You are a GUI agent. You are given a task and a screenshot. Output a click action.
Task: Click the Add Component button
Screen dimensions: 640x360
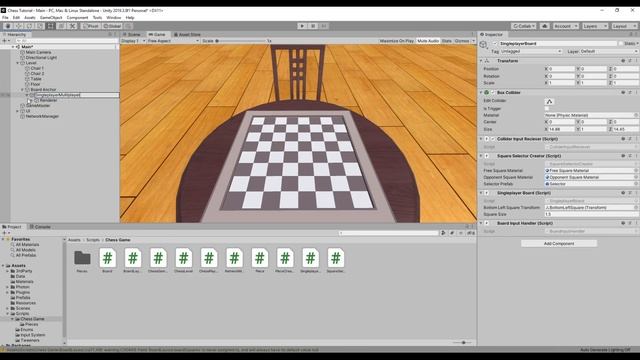coord(559,244)
